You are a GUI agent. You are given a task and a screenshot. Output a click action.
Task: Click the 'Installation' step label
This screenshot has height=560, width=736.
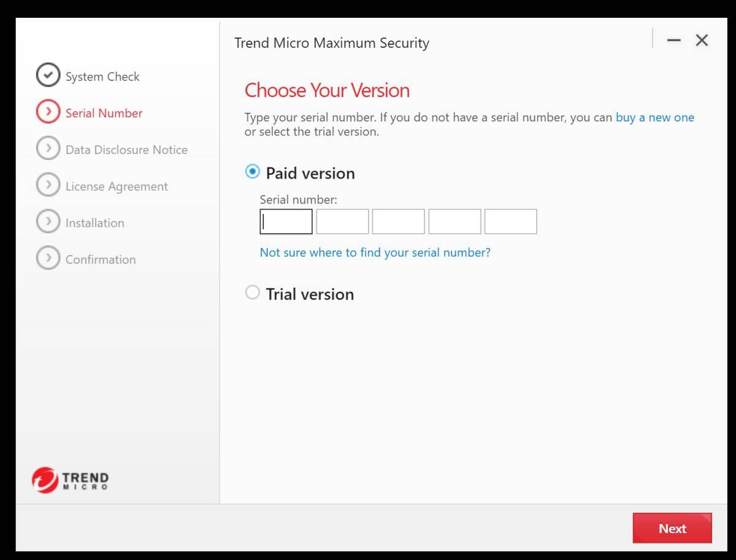point(94,223)
